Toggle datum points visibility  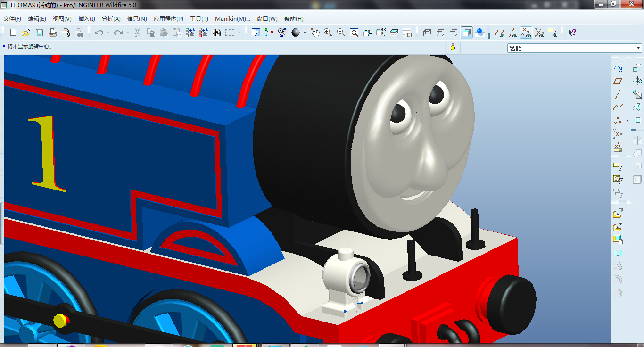(526, 33)
